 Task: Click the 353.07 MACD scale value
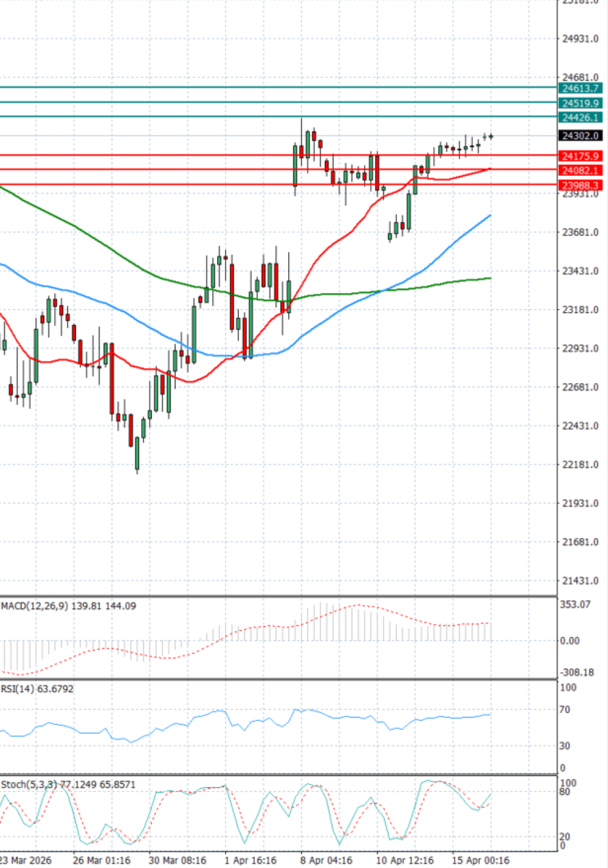tap(574, 605)
